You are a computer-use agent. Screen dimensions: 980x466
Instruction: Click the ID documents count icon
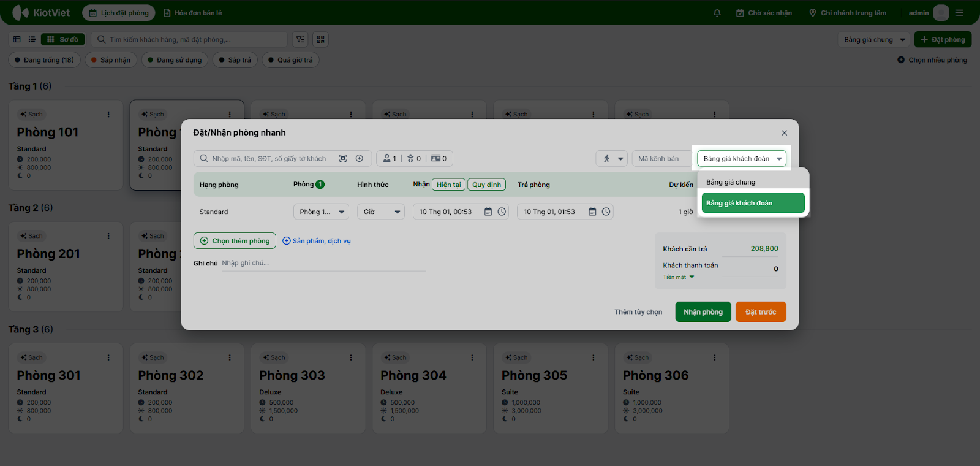click(x=435, y=158)
